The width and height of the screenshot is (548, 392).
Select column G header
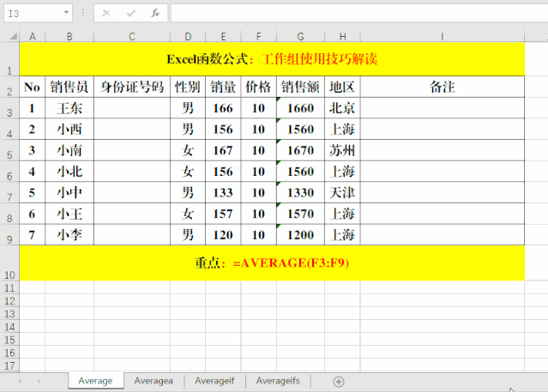coord(300,36)
